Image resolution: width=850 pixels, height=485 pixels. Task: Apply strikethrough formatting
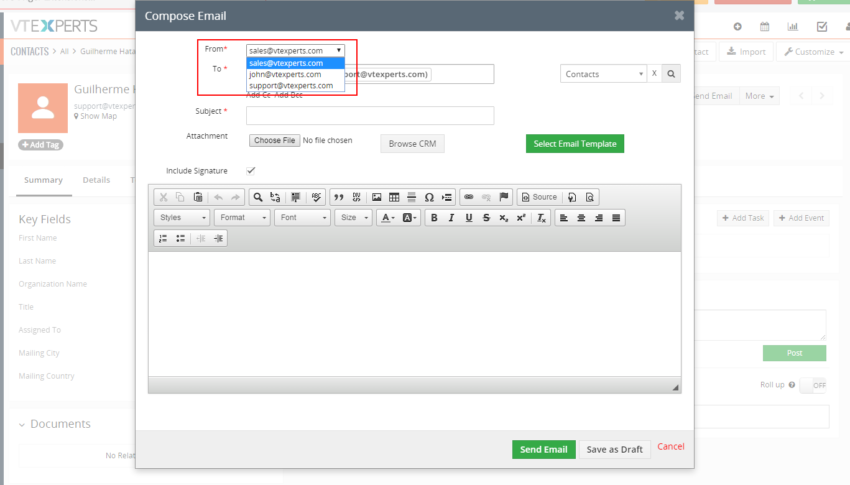point(486,218)
